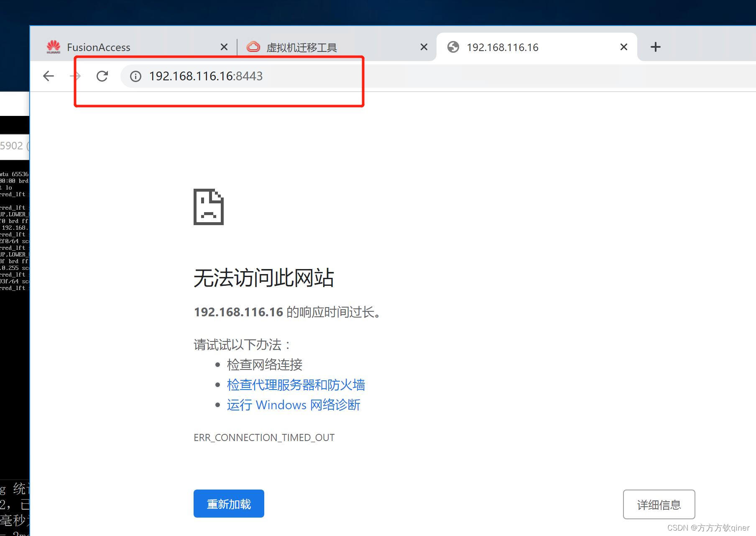Click the globe favicon on the 192.168.116.16 tab
The image size is (756, 536).
(x=453, y=47)
